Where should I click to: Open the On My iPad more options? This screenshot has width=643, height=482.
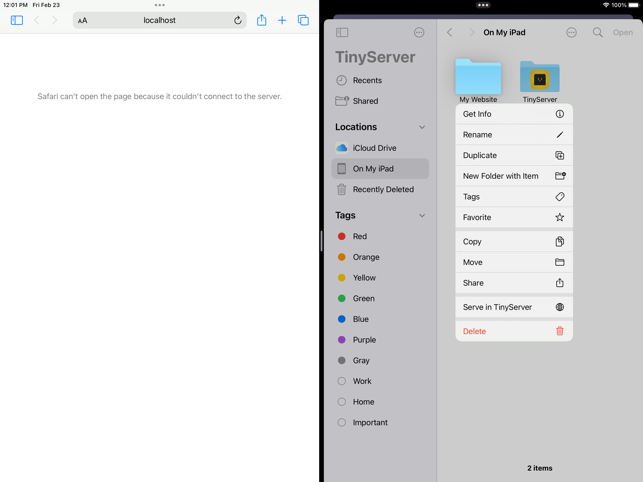point(571,32)
